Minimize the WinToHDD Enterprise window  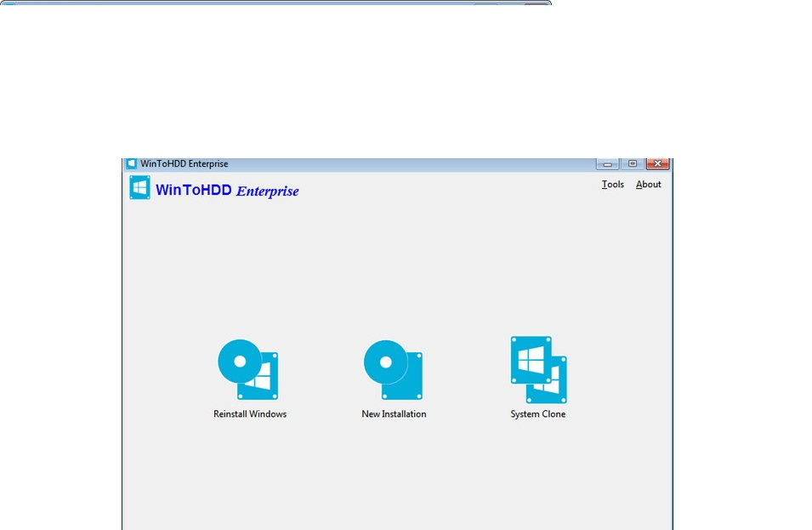(x=607, y=163)
